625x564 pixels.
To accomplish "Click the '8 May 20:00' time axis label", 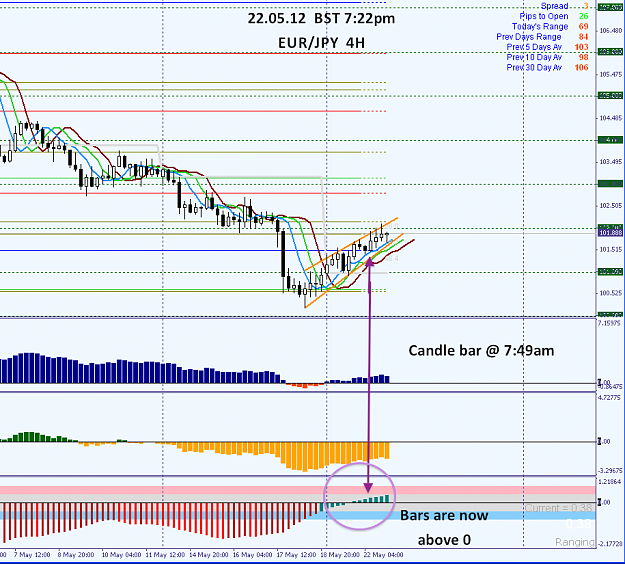I will [x=76, y=555].
